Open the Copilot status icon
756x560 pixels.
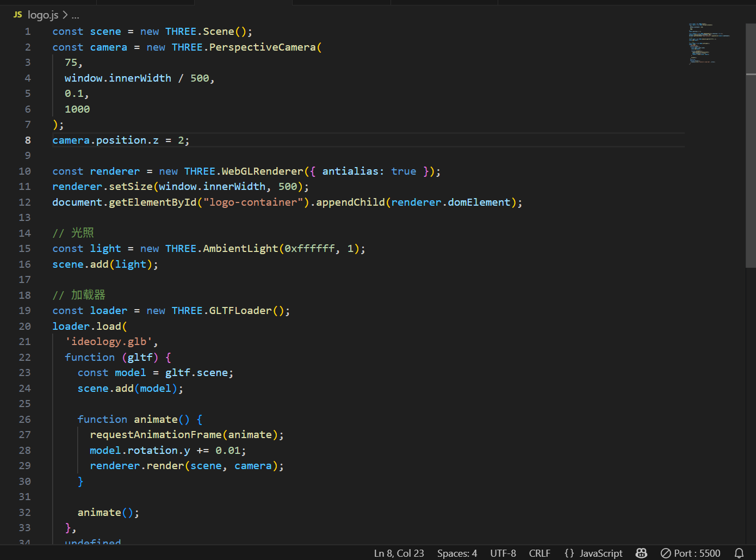[641, 553]
